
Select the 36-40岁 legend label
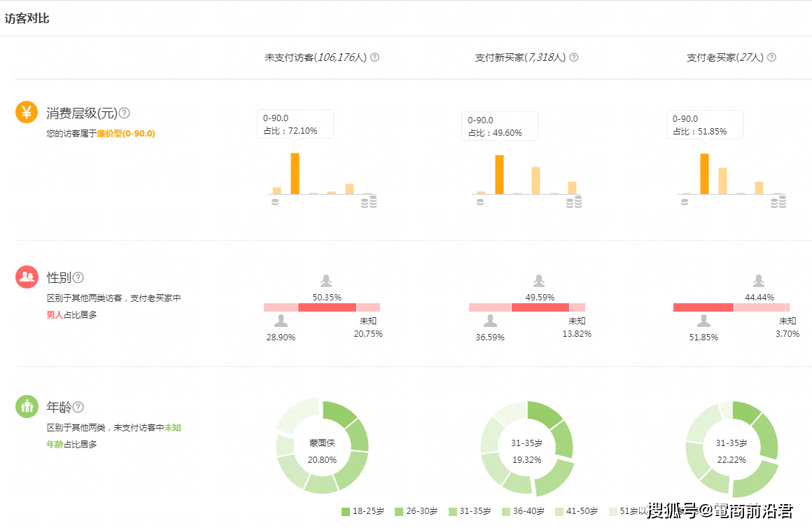tap(528, 511)
